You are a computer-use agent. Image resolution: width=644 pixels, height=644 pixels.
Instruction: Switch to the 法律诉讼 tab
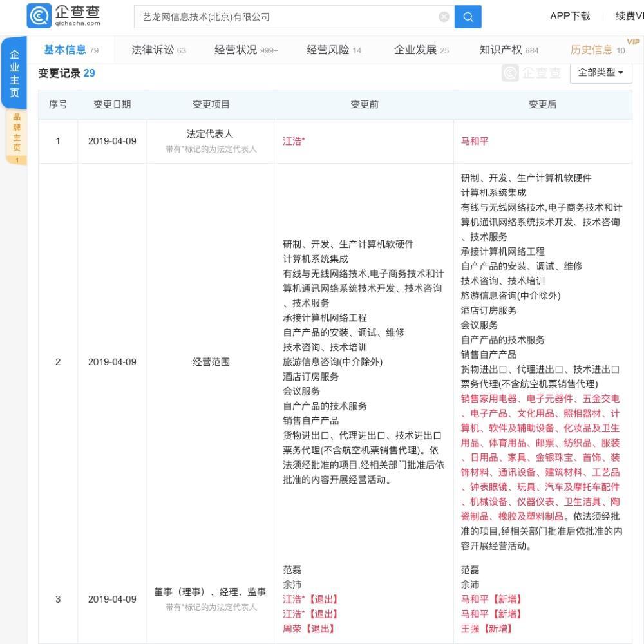click(158, 50)
